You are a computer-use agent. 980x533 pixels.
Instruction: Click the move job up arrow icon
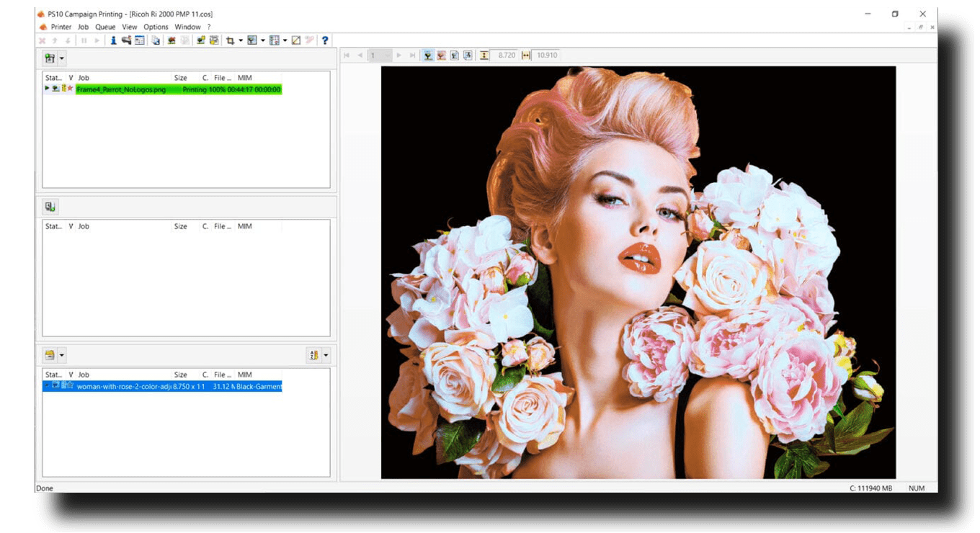[55, 41]
